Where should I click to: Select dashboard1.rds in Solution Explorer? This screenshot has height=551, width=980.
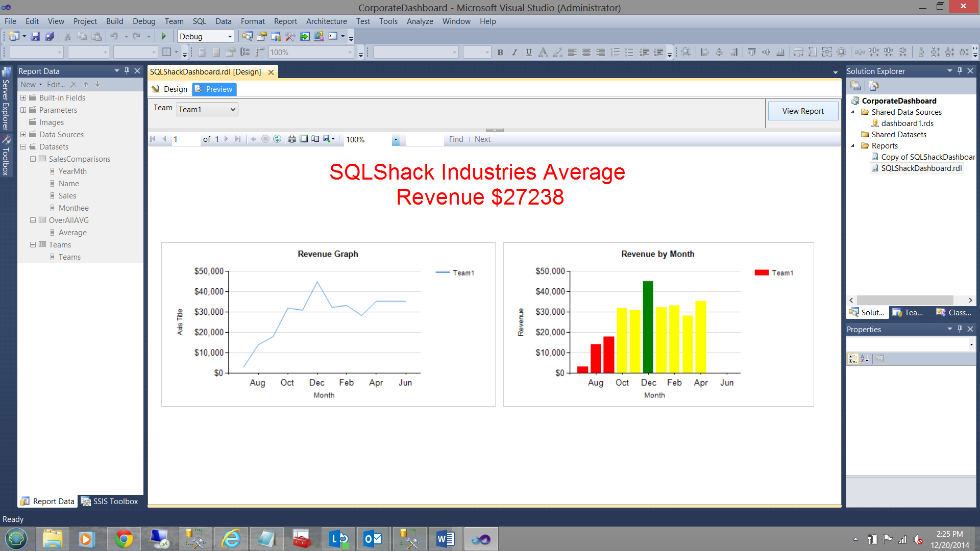(x=907, y=123)
